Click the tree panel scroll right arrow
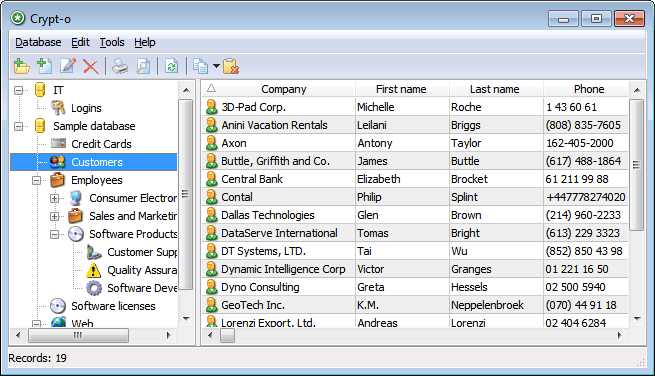This screenshot has width=655, height=376. pyautogui.click(x=168, y=335)
